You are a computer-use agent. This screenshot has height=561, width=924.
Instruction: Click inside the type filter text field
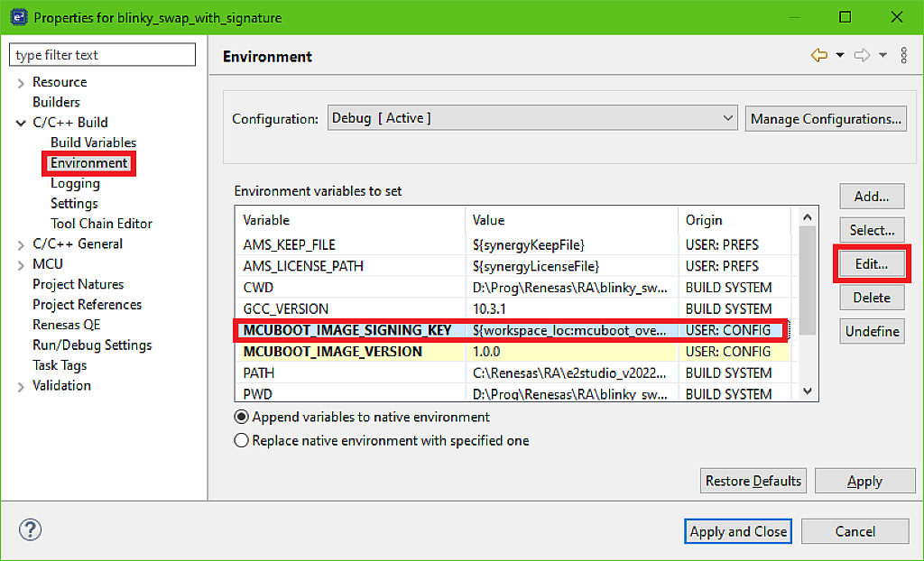[x=102, y=55]
